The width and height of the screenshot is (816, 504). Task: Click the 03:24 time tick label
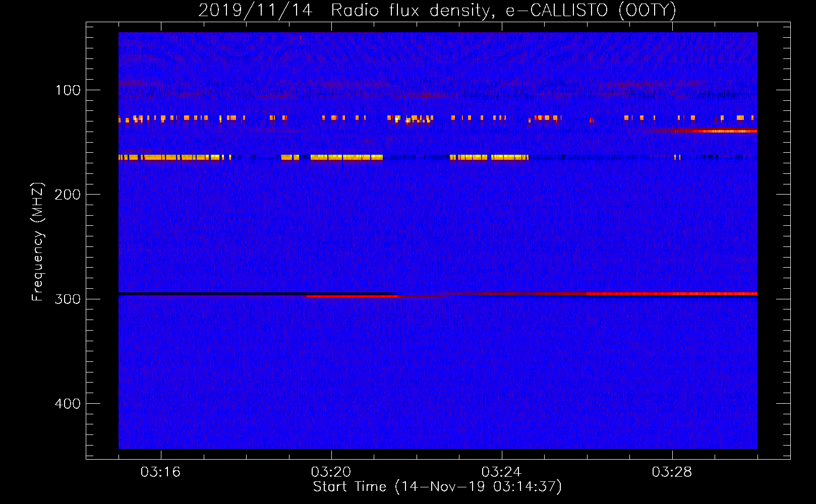point(501,472)
